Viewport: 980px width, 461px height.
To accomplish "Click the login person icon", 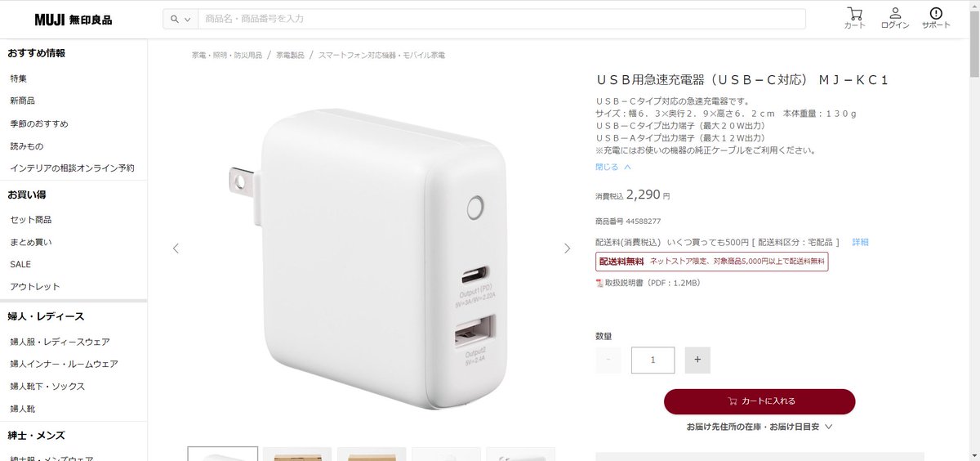I will 895,14.
